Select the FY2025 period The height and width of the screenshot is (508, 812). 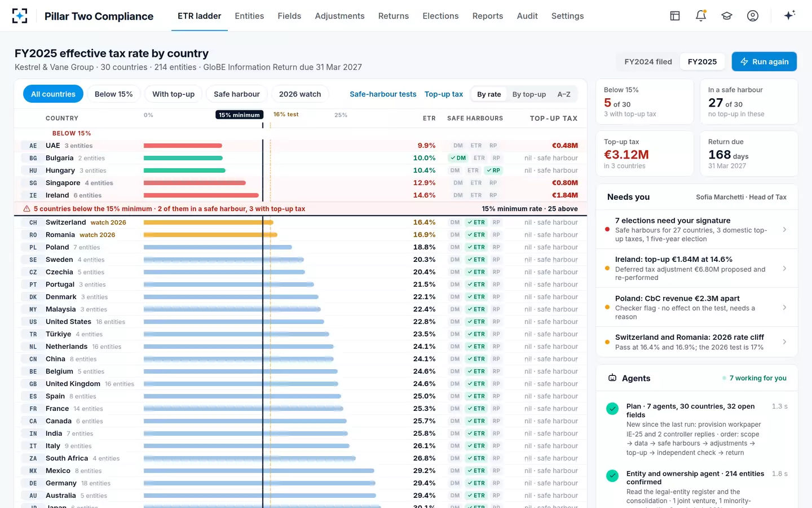tap(702, 62)
